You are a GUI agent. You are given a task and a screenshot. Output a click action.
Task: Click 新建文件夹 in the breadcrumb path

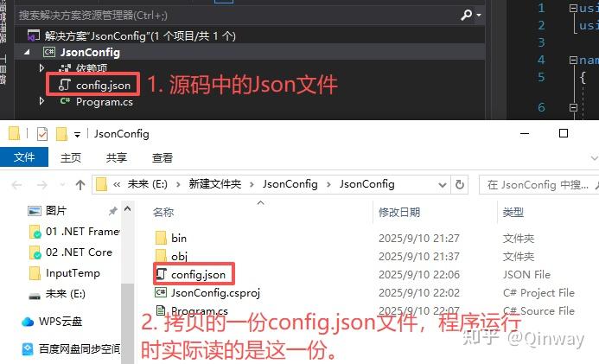pyautogui.click(x=215, y=184)
